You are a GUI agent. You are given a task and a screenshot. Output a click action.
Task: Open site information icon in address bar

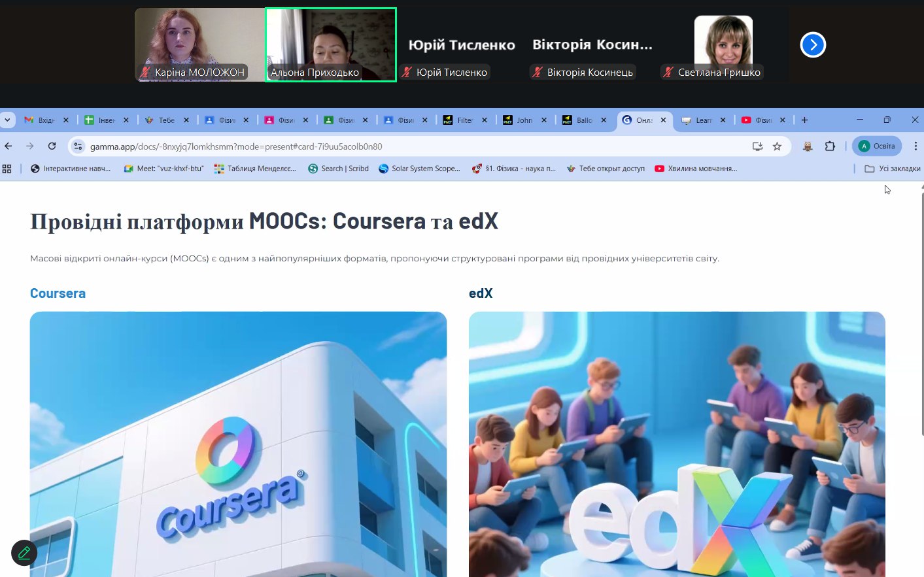click(x=78, y=146)
